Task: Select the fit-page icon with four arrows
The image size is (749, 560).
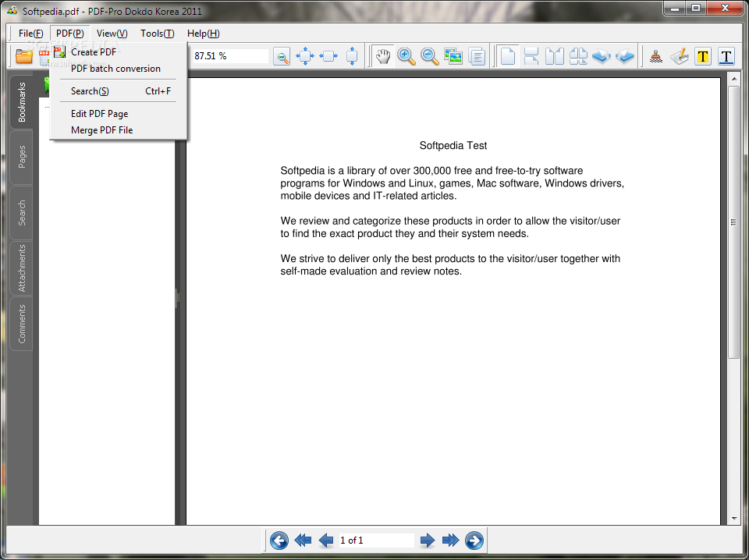Action: tap(305, 56)
